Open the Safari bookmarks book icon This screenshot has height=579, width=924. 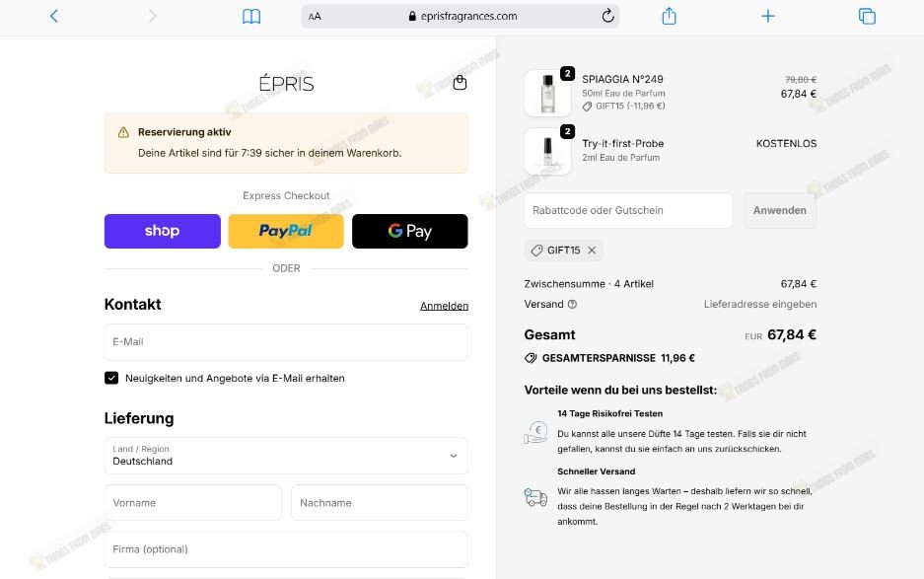(251, 16)
